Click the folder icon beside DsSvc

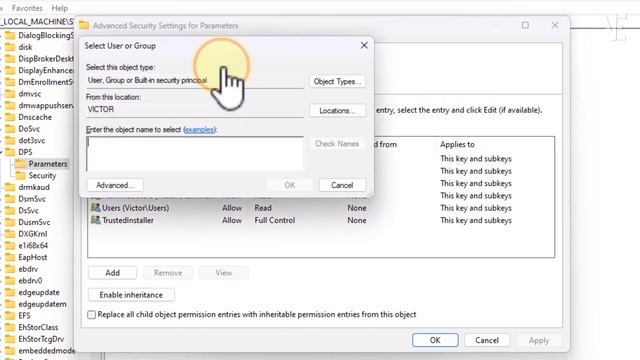(x=10, y=211)
